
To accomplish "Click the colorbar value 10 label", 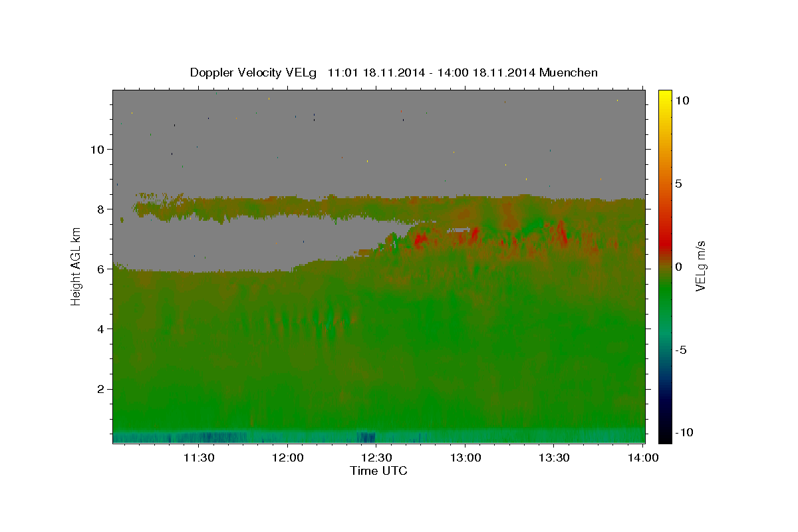I will 682,100.
